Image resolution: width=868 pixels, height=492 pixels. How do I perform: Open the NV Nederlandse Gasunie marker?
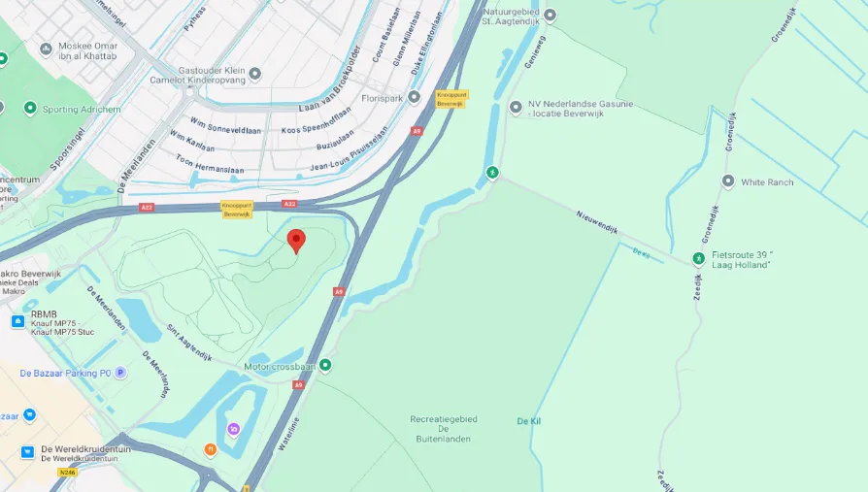coord(516,108)
